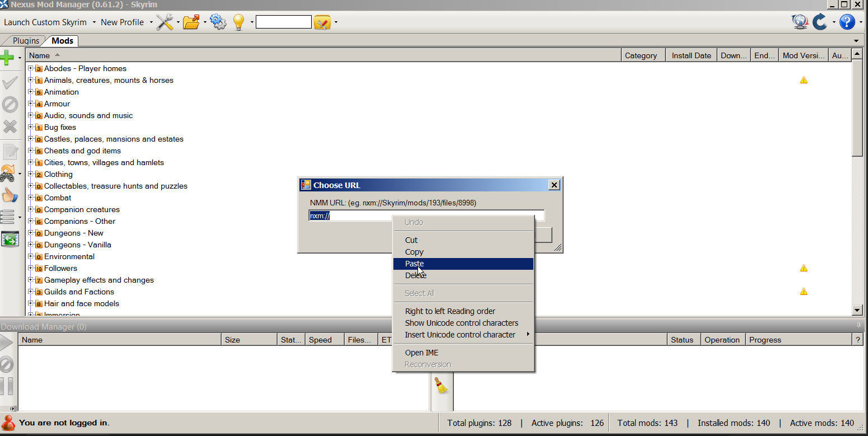Click the cancel download circle-slash icon
Image resolution: width=868 pixels, height=436 pixels.
[6, 365]
